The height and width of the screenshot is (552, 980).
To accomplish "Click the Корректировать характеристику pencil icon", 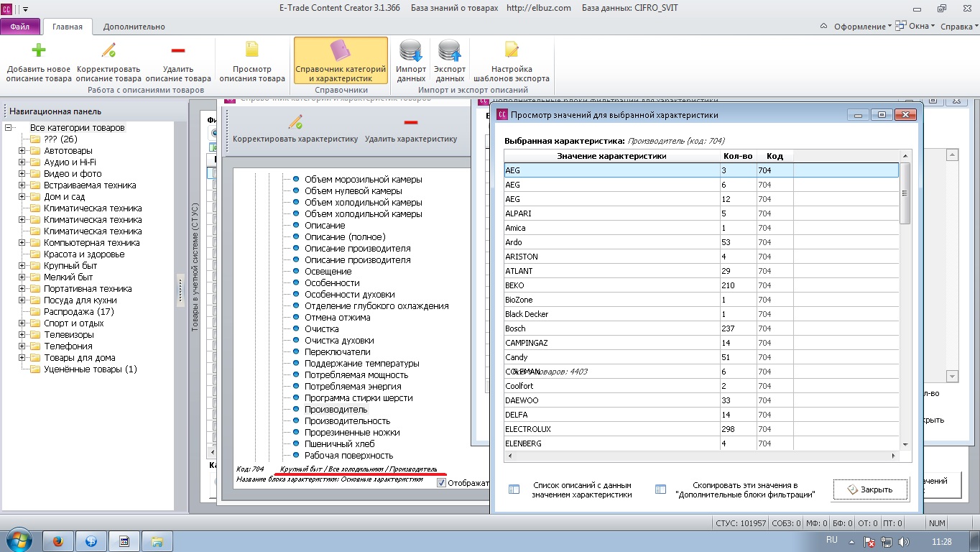I will [295, 122].
